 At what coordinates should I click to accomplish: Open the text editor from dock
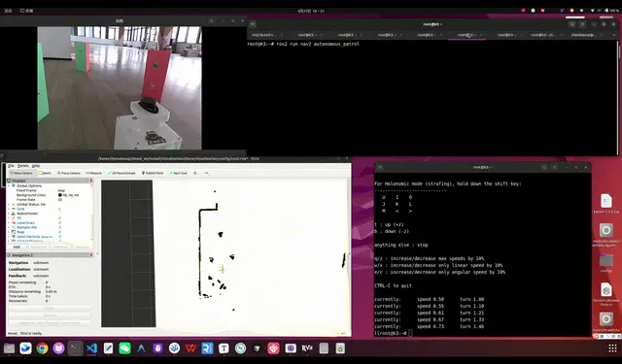click(108, 348)
